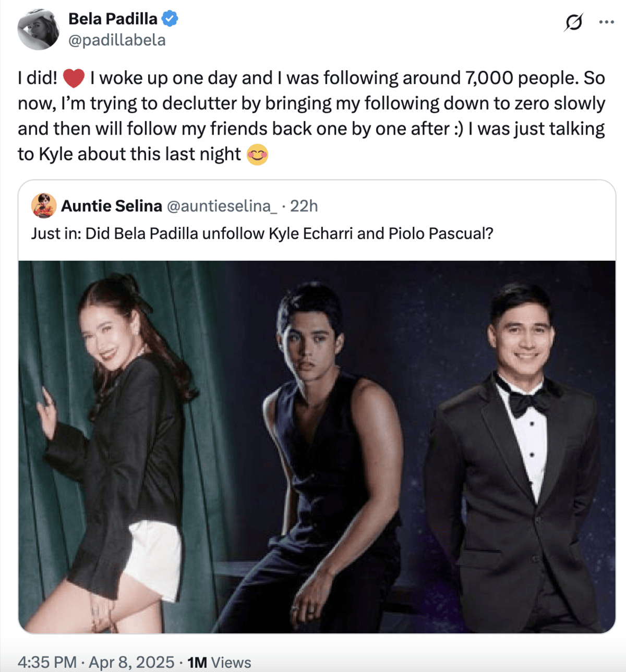Open the @padillabela handle link
The image size is (626, 672).
117,40
